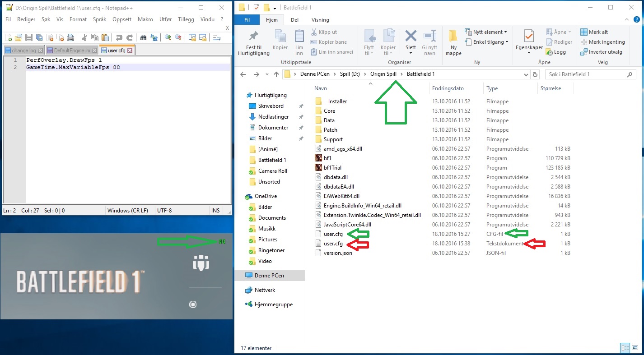Open address bar previous locations dropdown
This screenshot has height=355, width=644.
point(526,74)
